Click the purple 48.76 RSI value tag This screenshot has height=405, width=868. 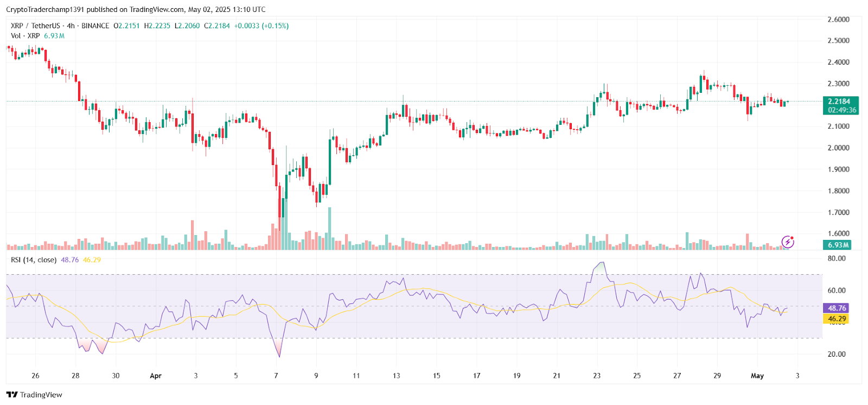pyautogui.click(x=837, y=308)
